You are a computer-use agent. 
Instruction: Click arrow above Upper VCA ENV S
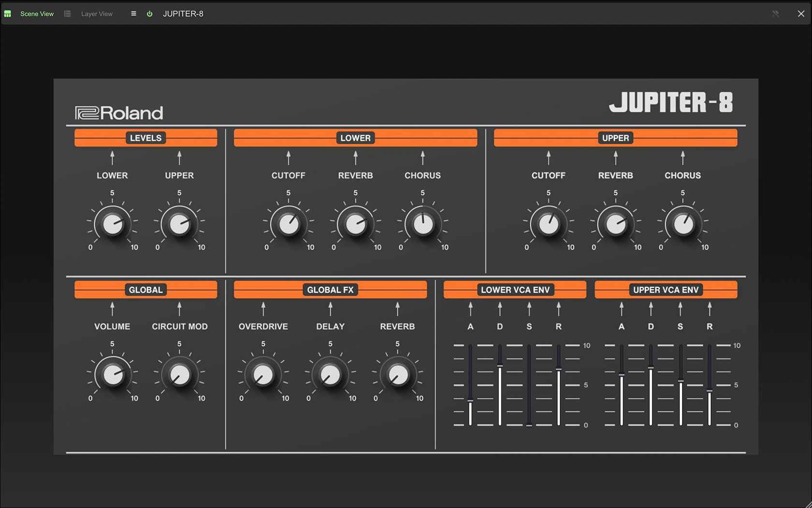[x=680, y=309]
